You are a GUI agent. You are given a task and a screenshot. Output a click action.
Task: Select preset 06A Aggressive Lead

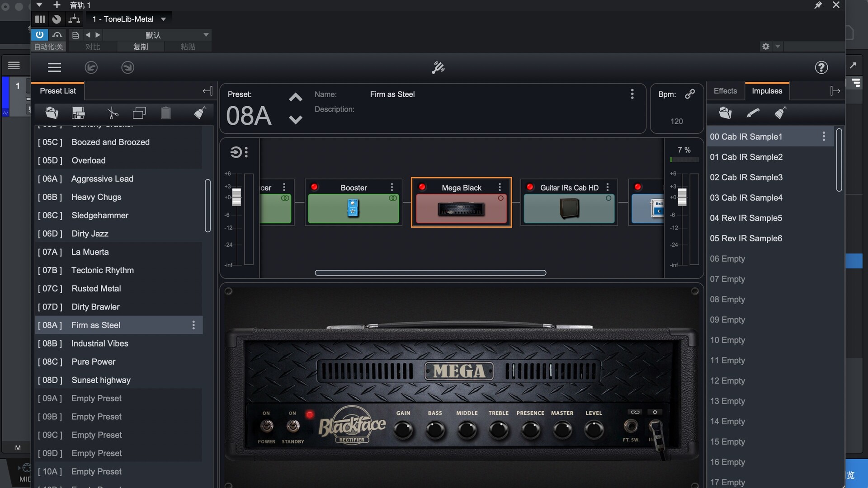119,178
